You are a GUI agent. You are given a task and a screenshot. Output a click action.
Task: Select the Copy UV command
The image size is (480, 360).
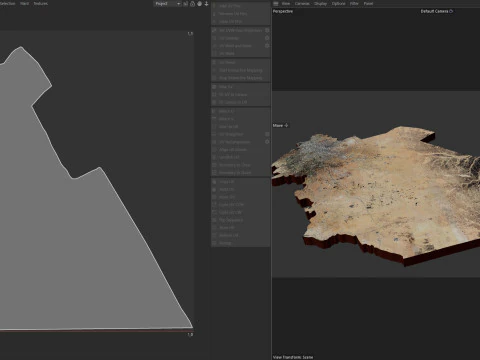pyautogui.click(x=240, y=182)
